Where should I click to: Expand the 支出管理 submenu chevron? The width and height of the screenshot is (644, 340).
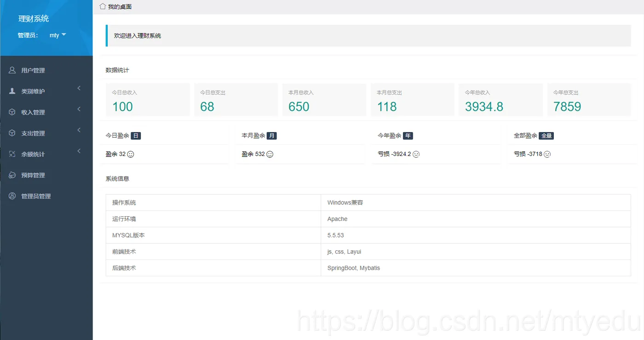[79, 130]
